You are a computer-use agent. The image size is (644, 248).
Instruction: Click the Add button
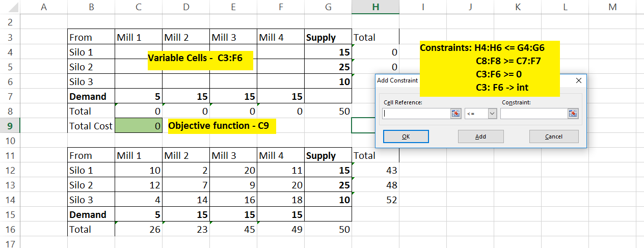480,136
